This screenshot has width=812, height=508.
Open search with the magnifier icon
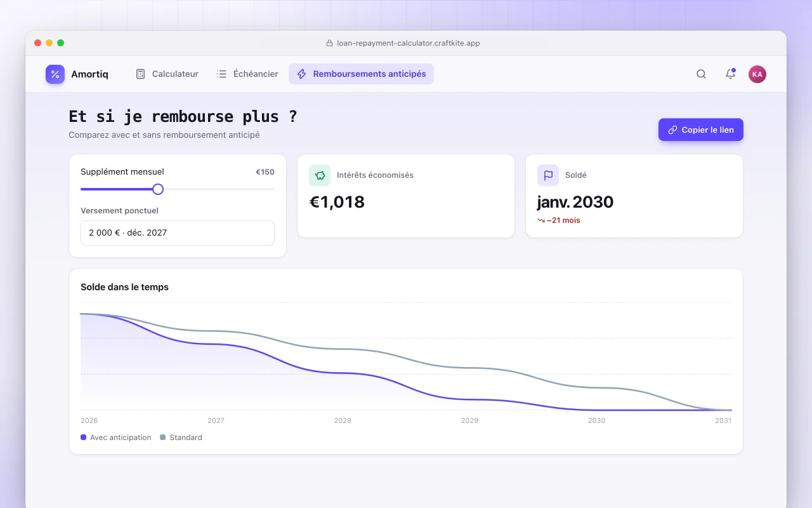(701, 74)
